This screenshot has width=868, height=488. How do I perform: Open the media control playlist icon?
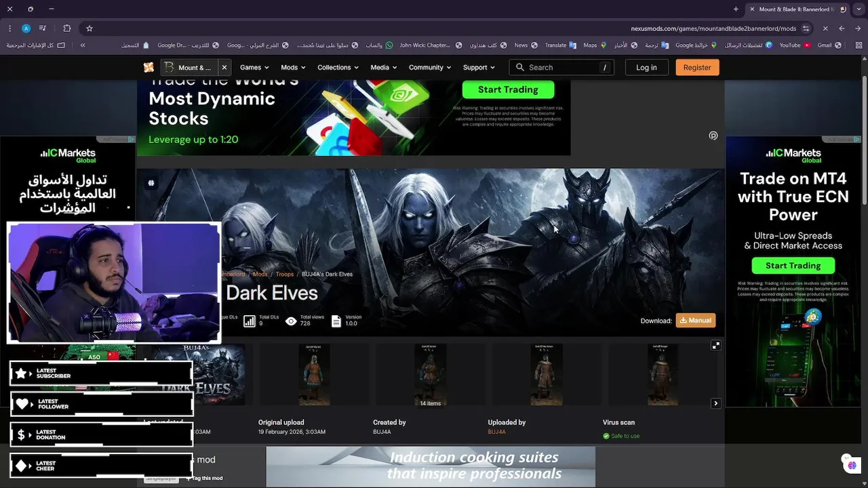tap(43, 28)
